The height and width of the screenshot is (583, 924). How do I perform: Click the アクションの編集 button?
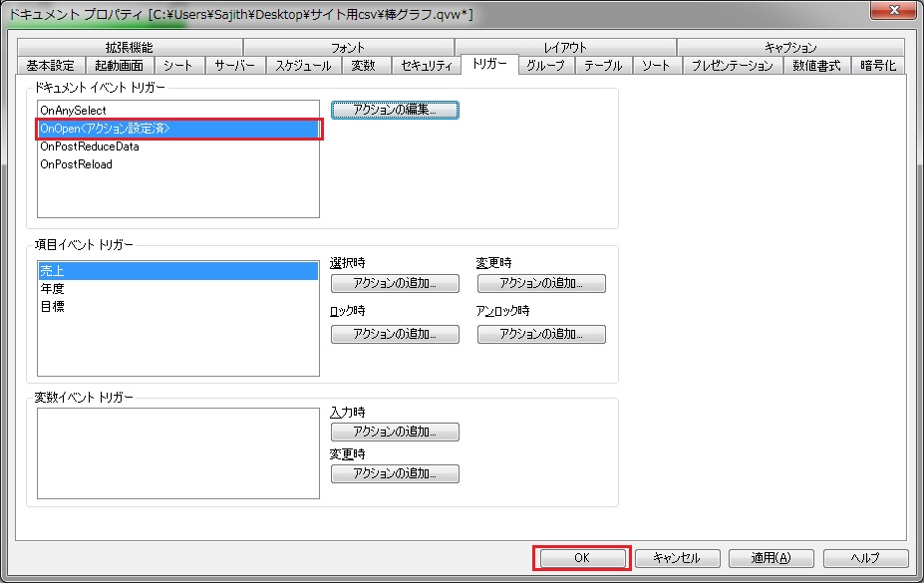396,110
